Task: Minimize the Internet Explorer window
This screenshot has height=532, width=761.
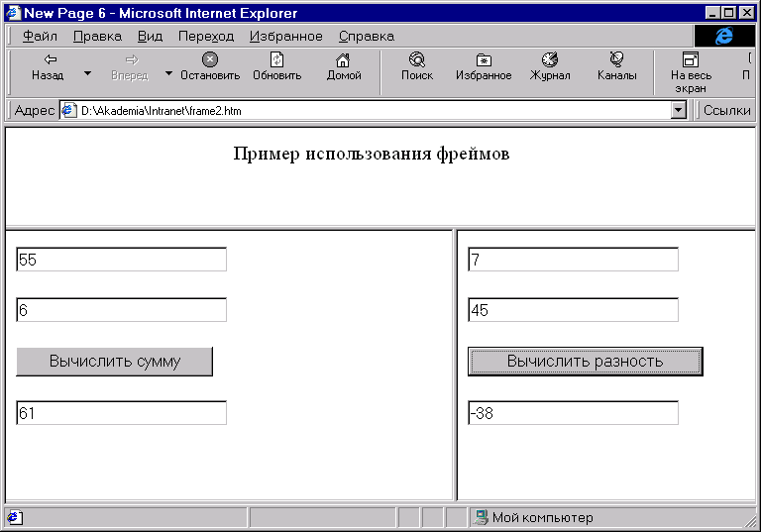Action: pyautogui.click(x=712, y=13)
